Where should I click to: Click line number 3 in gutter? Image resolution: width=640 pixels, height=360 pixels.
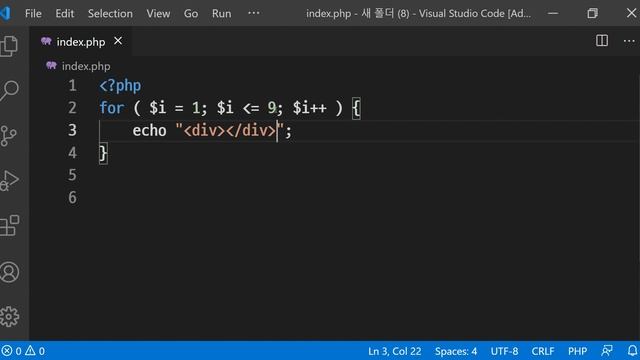point(72,131)
